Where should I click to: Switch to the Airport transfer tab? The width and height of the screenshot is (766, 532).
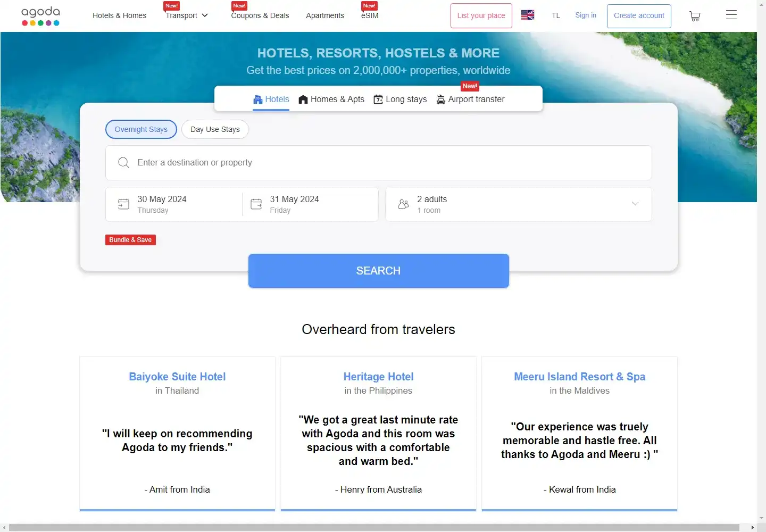click(470, 99)
